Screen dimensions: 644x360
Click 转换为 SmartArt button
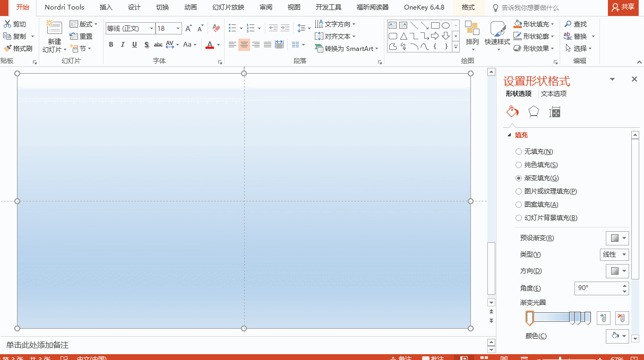click(346, 48)
